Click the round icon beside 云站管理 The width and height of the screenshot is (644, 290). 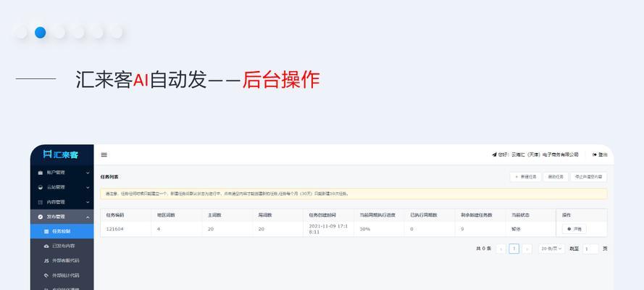point(41,187)
